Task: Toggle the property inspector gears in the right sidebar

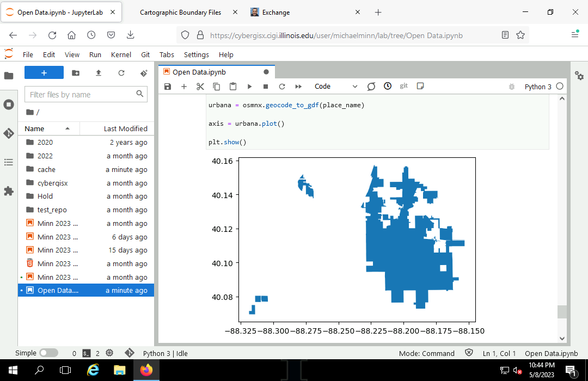Action: [579, 76]
